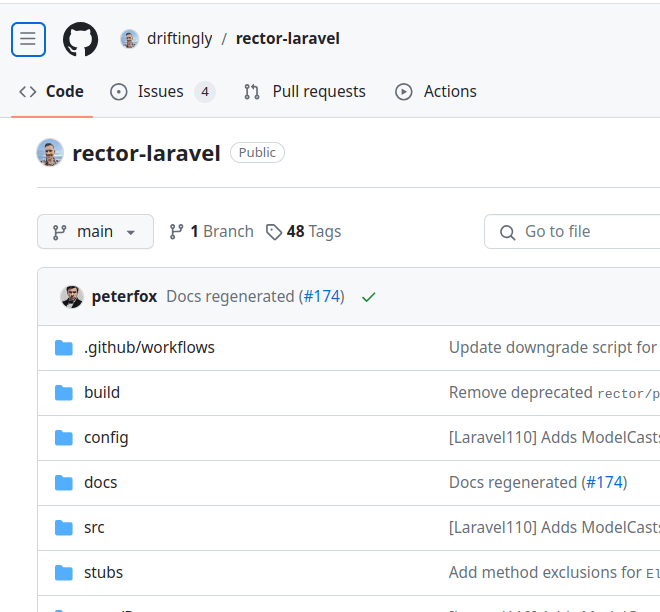
Task: Click the GitHub logo
Action: 80,39
